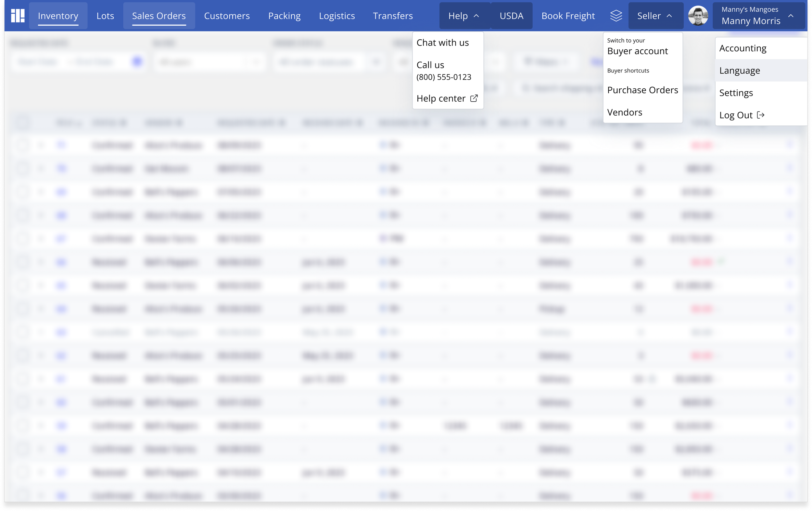Click the app logo icon
The height and width of the screenshot is (511, 812).
click(x=18, y=16)
